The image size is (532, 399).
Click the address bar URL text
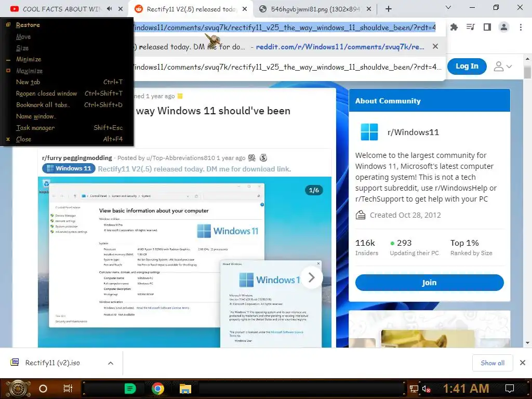tap(285, 28)
